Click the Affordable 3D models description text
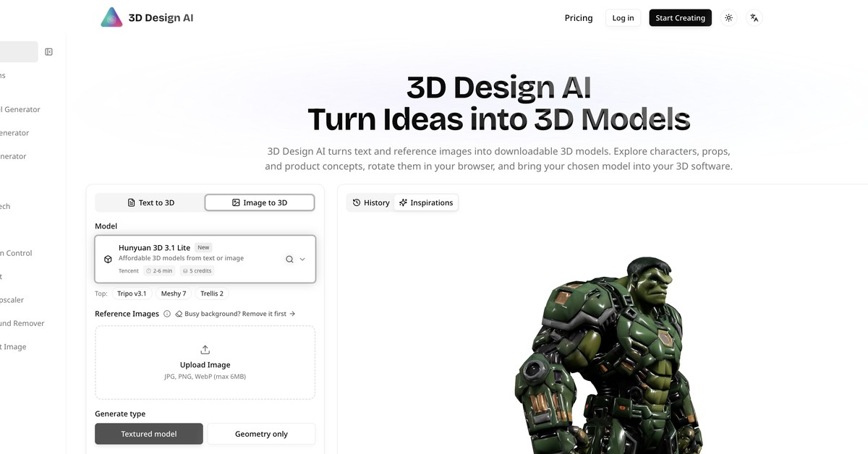The image size is (868, 454). coord(181,258)
